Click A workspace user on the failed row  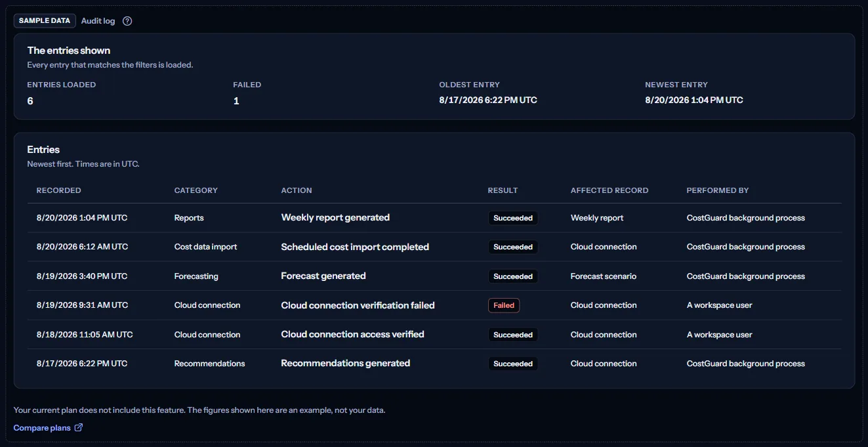coord(720,305)
